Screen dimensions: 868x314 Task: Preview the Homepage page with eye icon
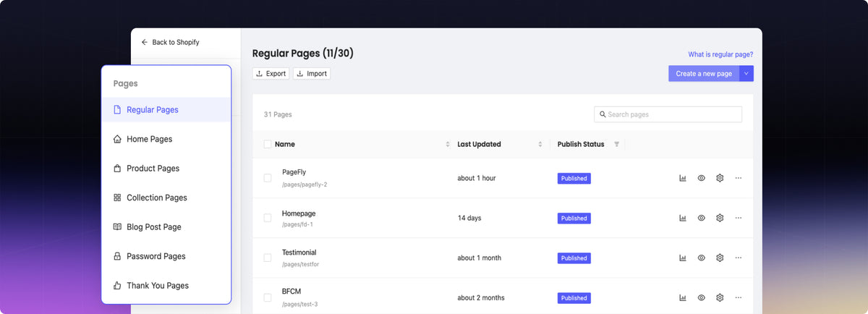point(701,218)
